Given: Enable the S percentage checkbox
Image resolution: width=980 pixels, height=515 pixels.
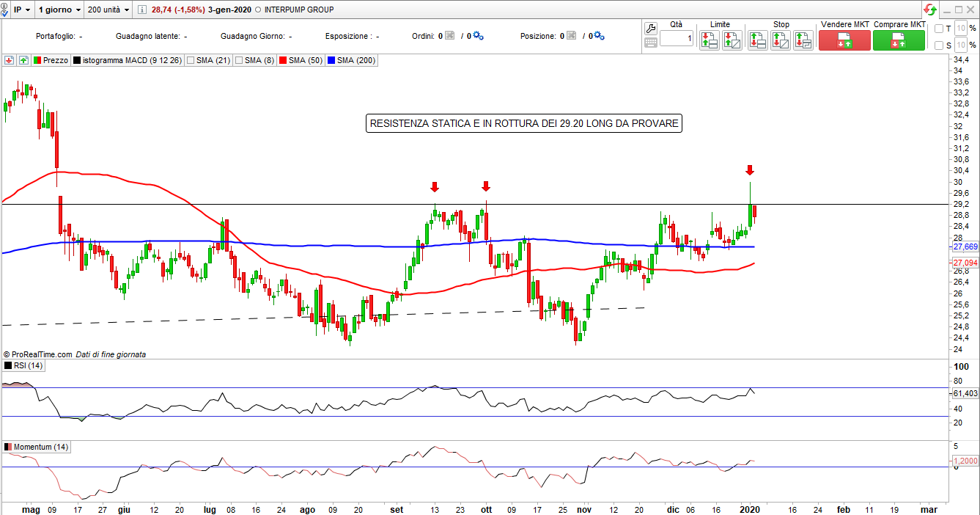Looking at the screenshot, I should (x=939, y=45).
